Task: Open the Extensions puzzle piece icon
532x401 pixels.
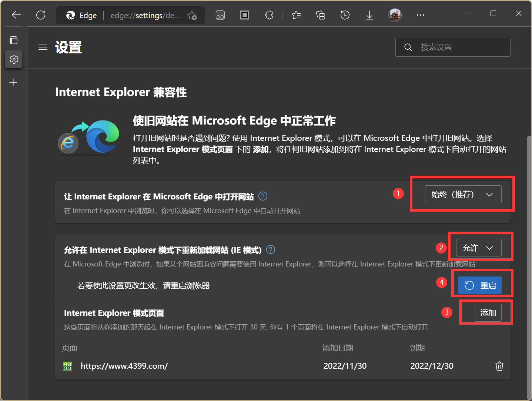Action: pyautogui.click(x=269, y=15)
